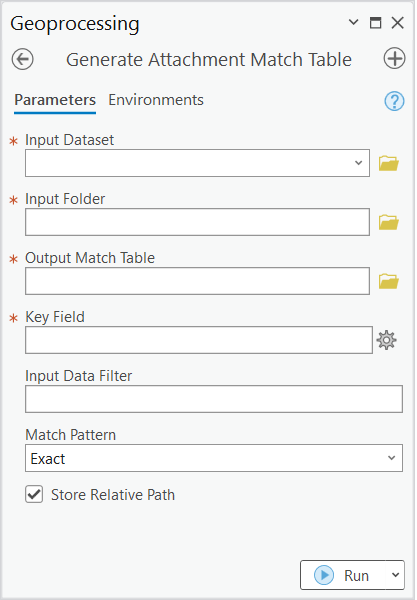Focus the Input Data Filter field

pos(214,399)
